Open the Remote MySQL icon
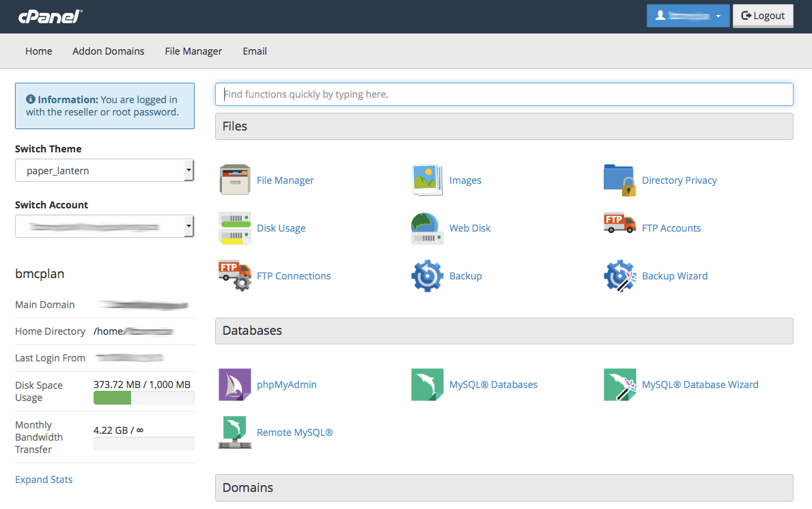The height and width of the screenshot is (509, 812). click(235, 432)
